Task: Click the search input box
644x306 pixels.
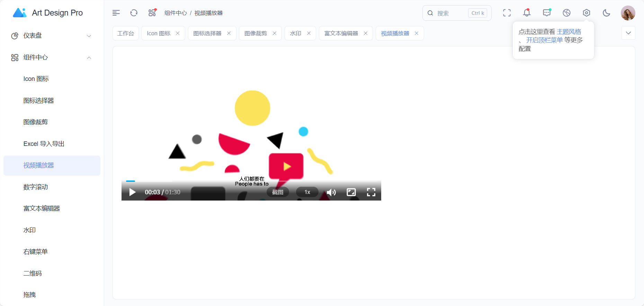Action: coord(457,13)
